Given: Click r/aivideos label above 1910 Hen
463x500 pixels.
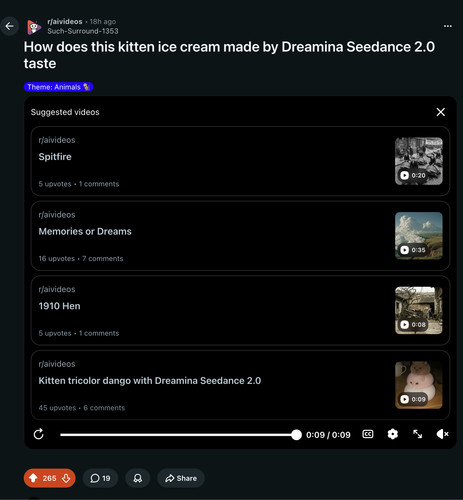Looking at the screenshot, I should [x=57, y=289].
